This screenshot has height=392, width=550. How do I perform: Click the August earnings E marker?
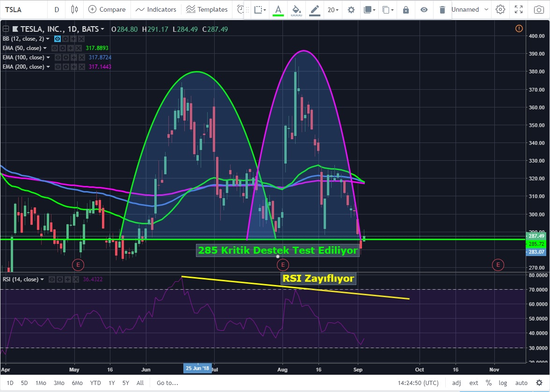[x=282, y=265]
